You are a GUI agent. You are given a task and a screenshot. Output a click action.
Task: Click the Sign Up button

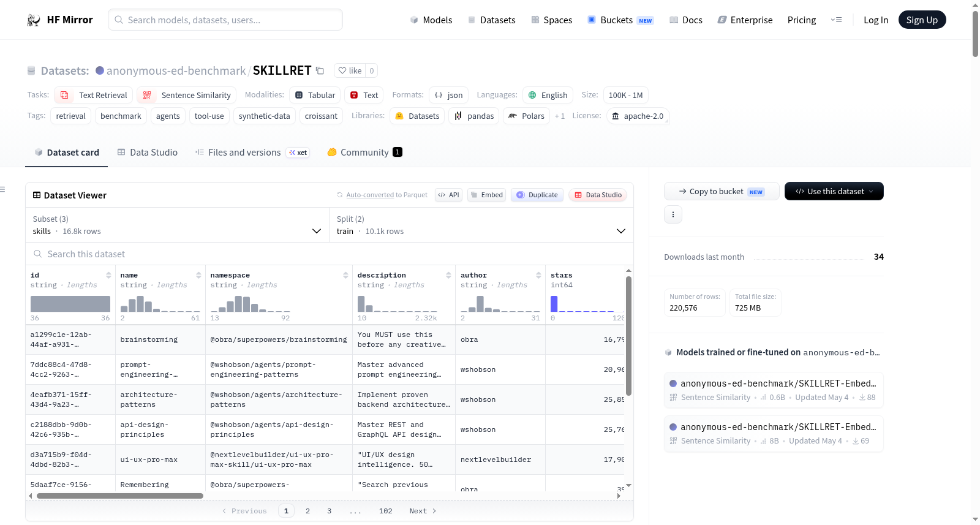tap(922, 20)
